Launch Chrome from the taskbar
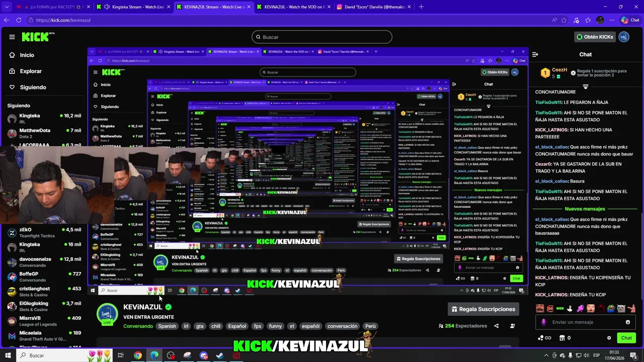This screenshot has height=362, width=644. tap(137, 355)
